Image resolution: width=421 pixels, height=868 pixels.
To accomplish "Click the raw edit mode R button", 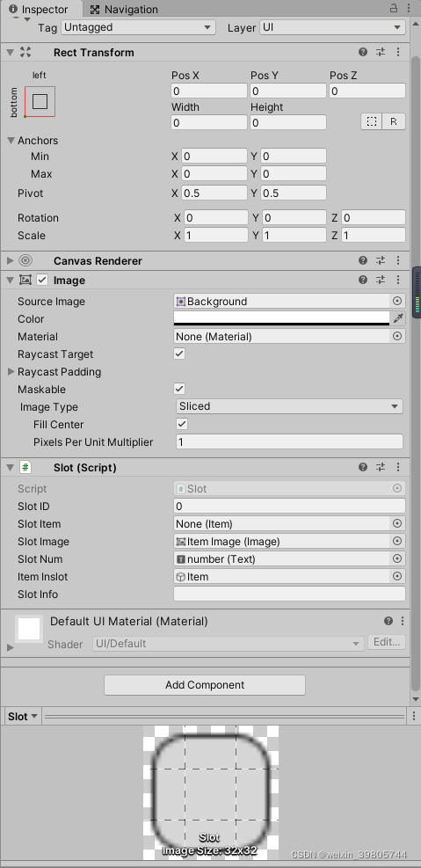I will click(394, 121).
